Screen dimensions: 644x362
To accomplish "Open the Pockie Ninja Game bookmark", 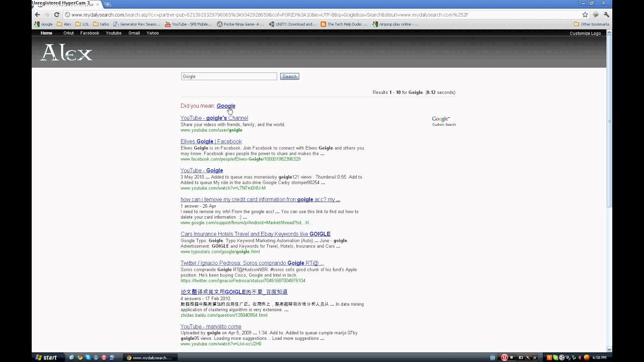I will coord(240,24).
